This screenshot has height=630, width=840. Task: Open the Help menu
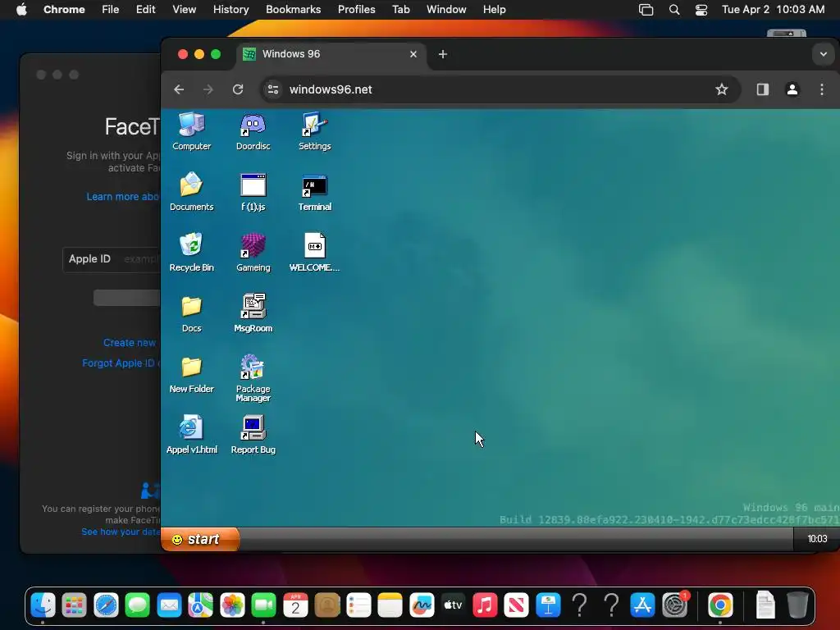click(494, 10)
